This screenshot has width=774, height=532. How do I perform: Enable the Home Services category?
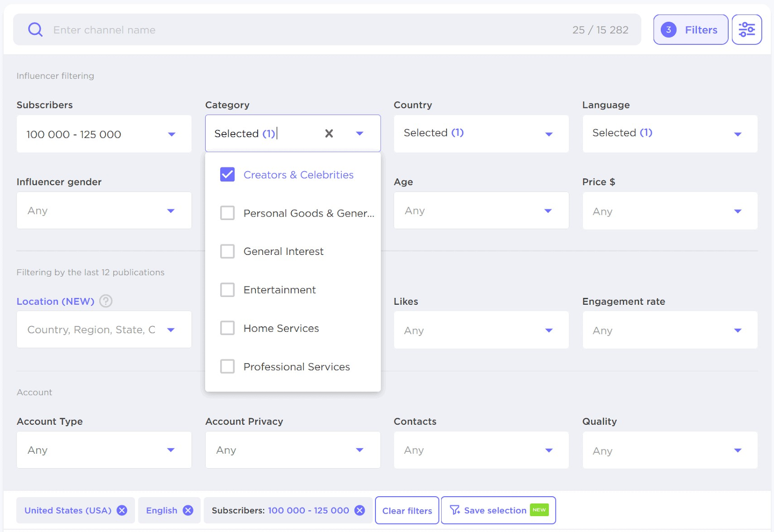[x=227, y=328]
